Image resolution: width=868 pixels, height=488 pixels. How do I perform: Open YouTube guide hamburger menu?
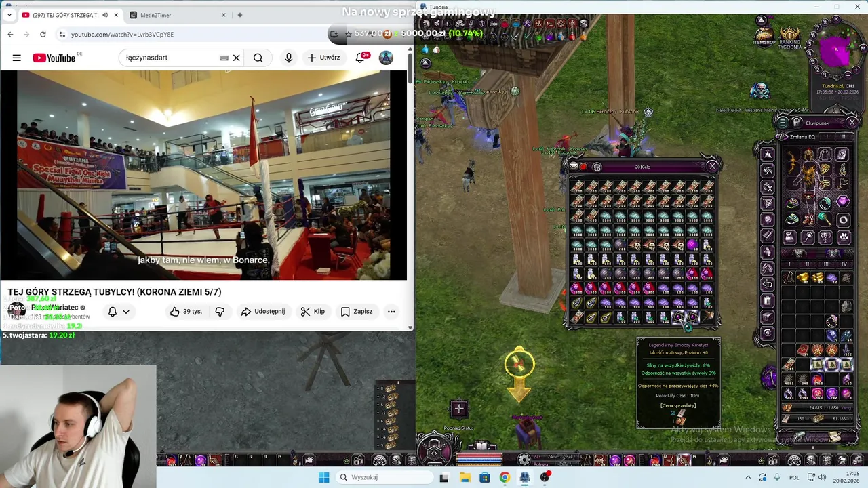pyautogui.click(x=16, y=58)
